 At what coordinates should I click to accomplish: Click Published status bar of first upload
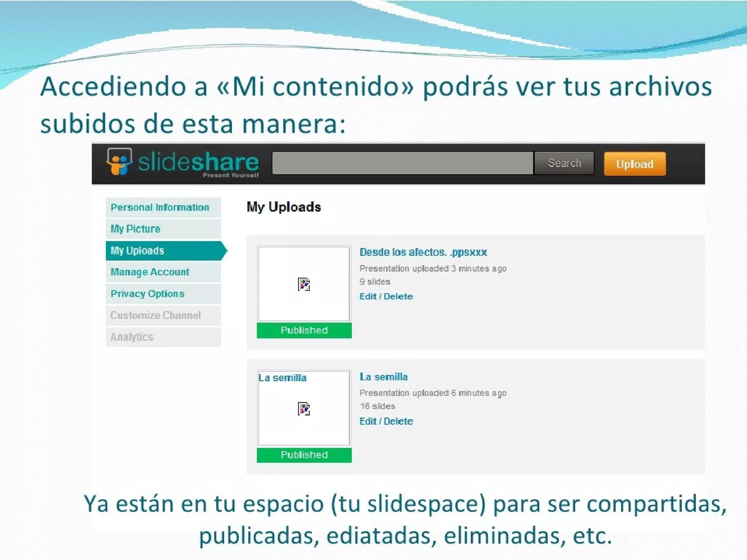click(x=304, y=330)
